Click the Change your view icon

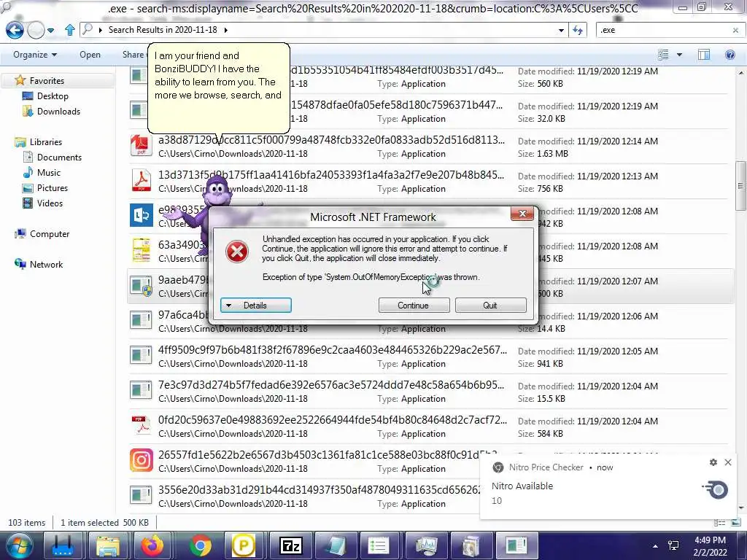[x=663, y=55]
